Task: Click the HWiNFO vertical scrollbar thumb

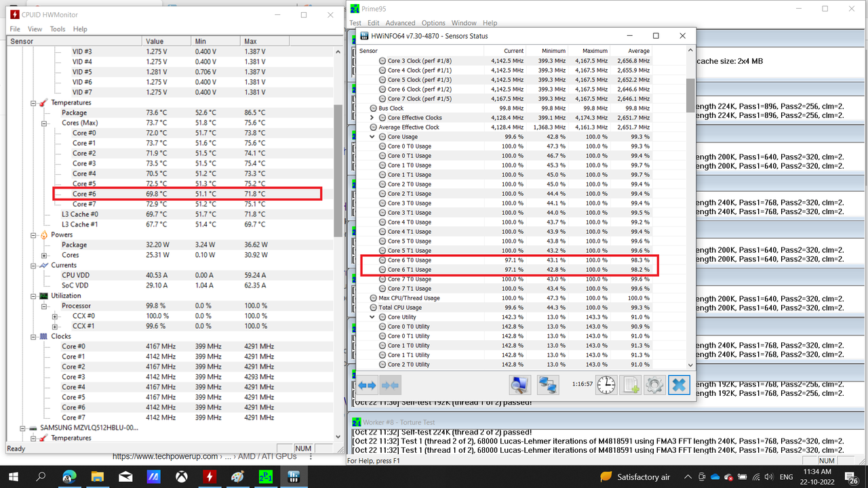Action: pyautogui.click(x=690, y=95)
